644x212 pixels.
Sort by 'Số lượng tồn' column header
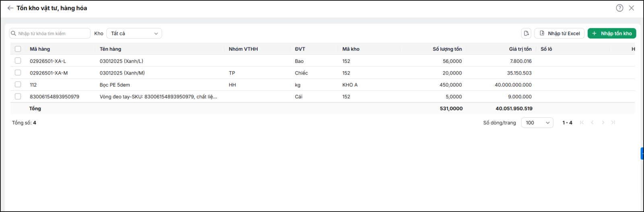tap(447, 49)
